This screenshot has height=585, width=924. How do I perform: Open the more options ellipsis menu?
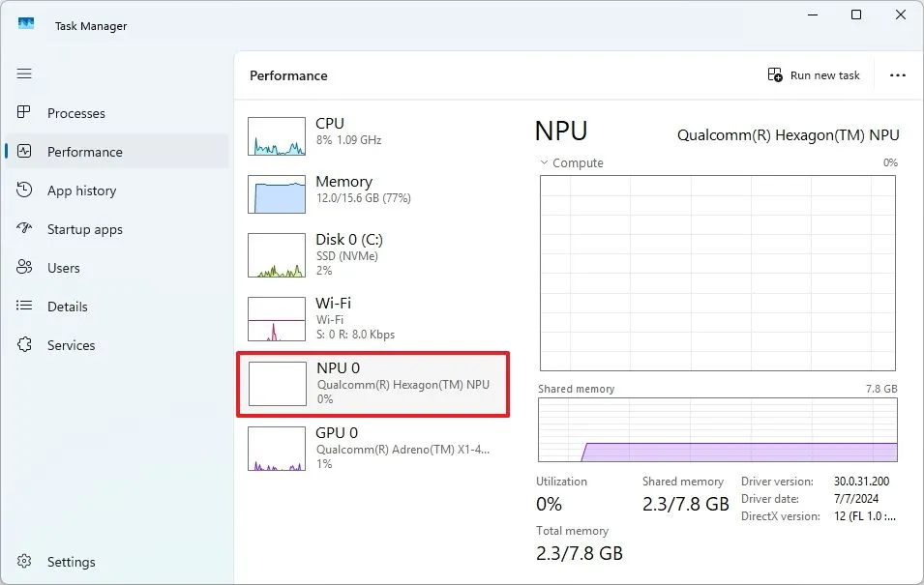point(898,74)
